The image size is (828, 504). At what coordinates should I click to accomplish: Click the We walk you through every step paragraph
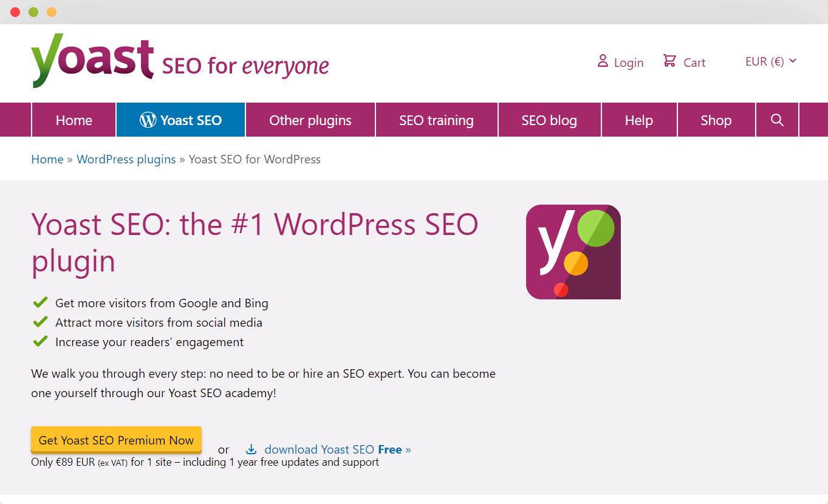point(263,383)
